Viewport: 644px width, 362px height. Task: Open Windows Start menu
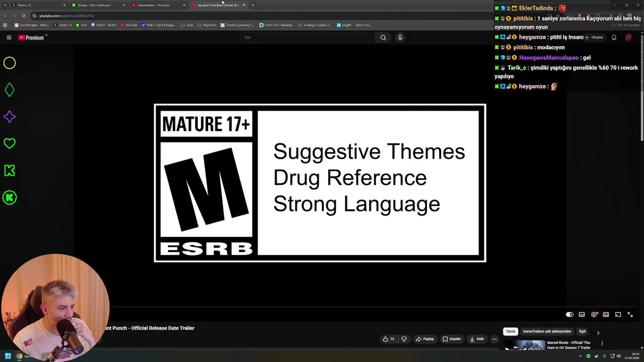8,356
